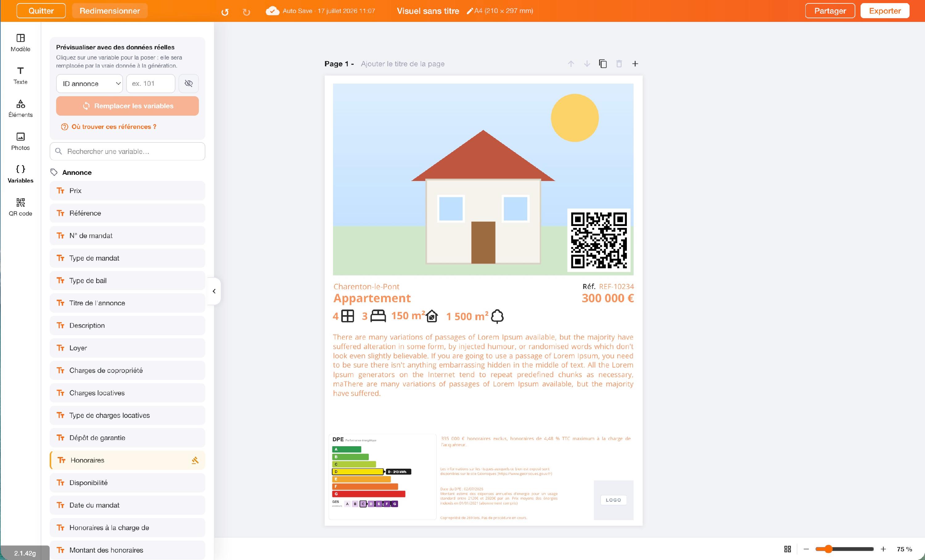
Task: Add a new page with plus icon
Action: pos(635,64)
